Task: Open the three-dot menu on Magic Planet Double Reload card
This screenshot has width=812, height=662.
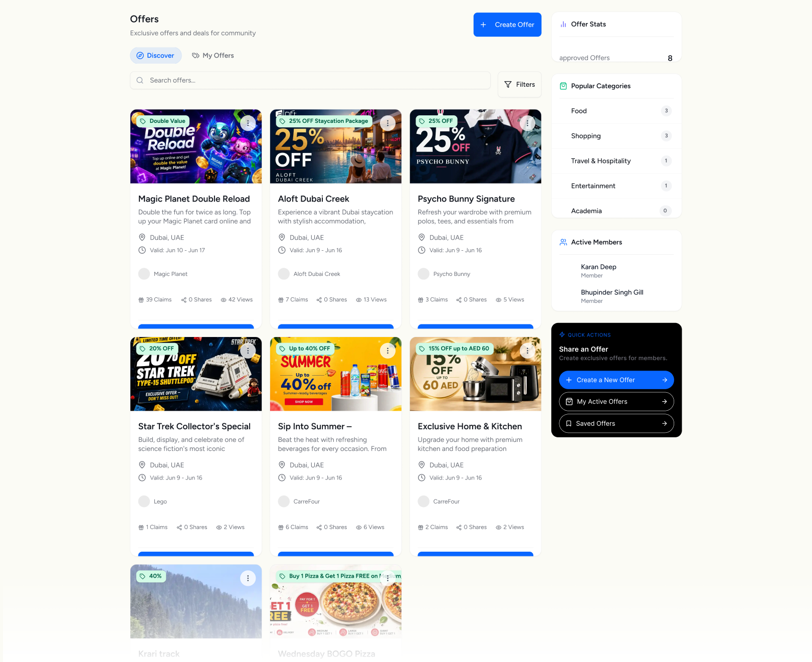Action: 248,123
